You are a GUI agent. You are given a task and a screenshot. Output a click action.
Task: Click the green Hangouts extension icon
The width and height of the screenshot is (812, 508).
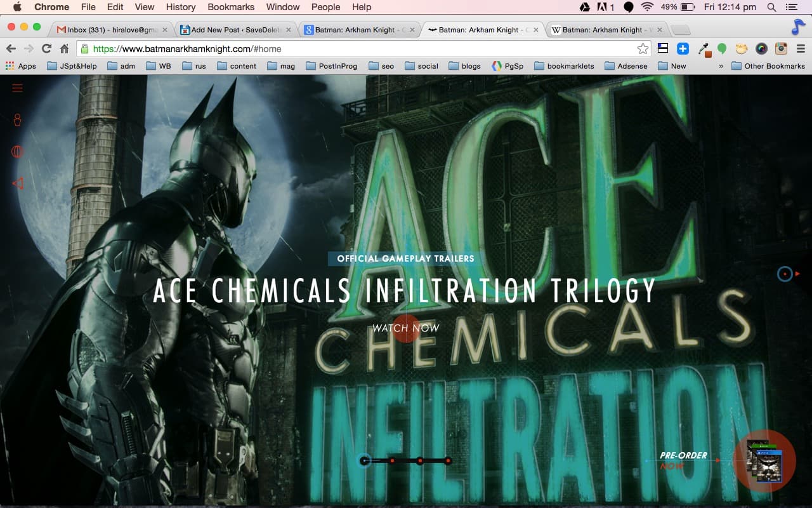722,49
